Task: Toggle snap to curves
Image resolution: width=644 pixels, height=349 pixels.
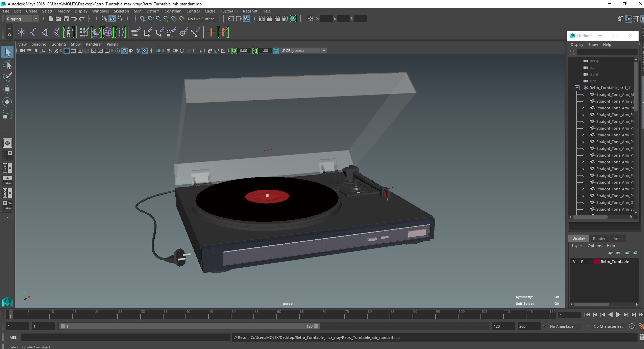Action: (x=151, y=19)
